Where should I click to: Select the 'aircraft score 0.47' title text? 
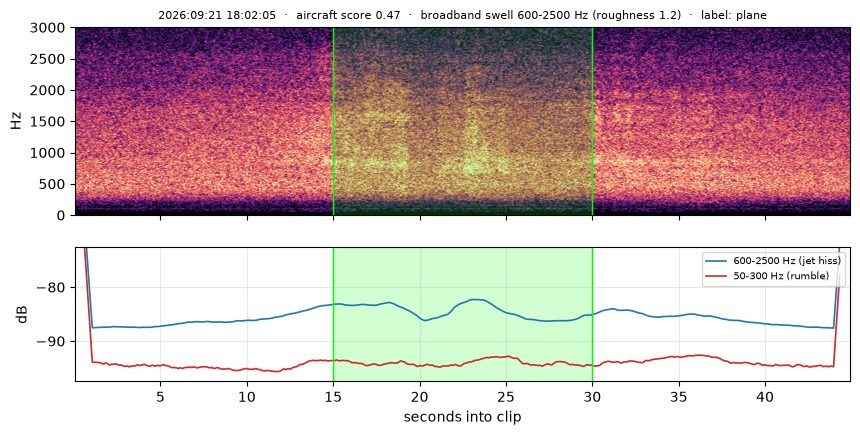[348, 15]
